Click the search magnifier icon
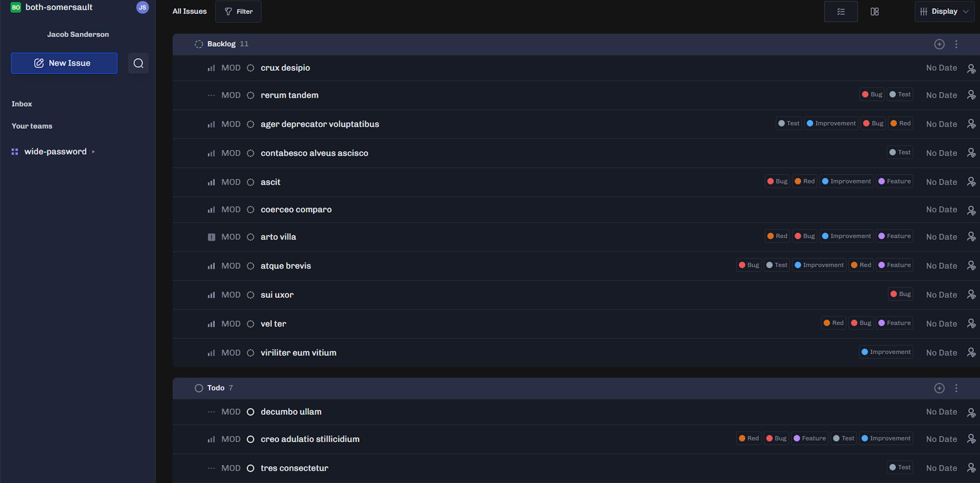Screen dimensions: 980x483 (x=138, y=63)
